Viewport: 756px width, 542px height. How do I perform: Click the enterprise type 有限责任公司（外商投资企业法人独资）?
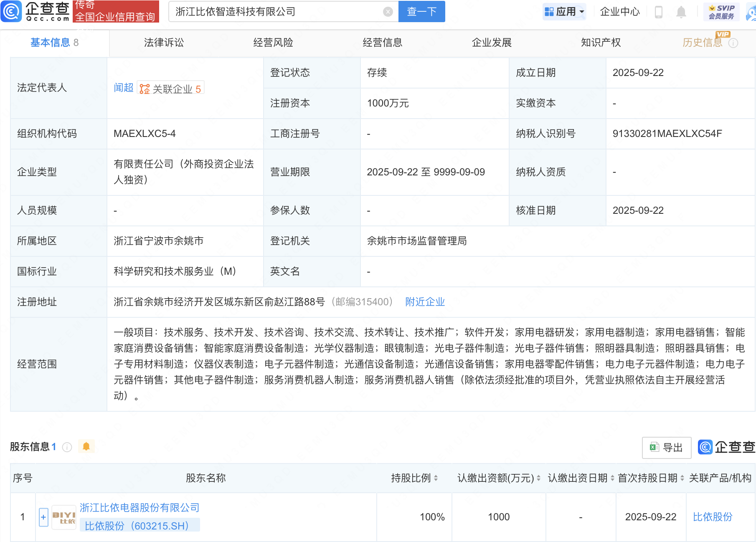click(x=184, y=172)
